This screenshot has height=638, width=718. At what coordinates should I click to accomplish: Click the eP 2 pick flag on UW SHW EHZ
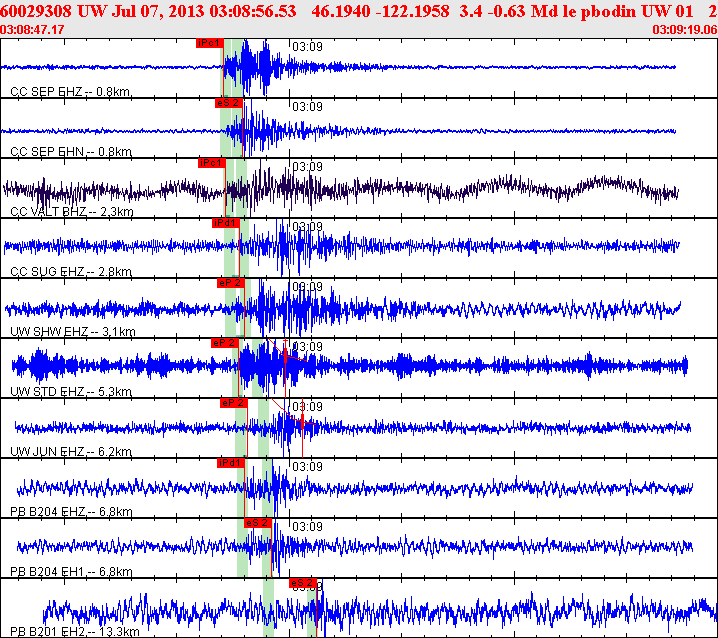click(x=231, y=284)
